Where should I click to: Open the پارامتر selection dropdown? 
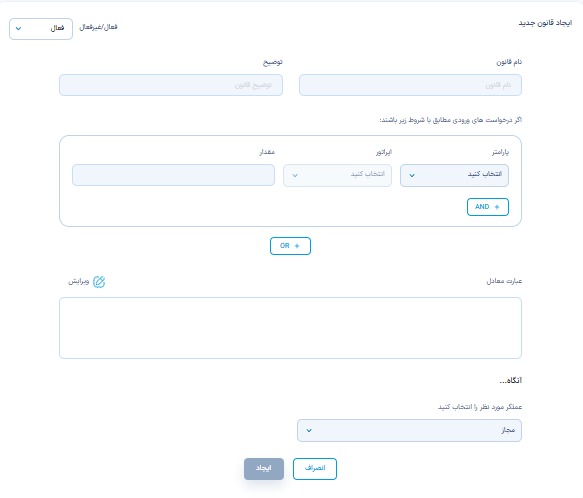454,175
